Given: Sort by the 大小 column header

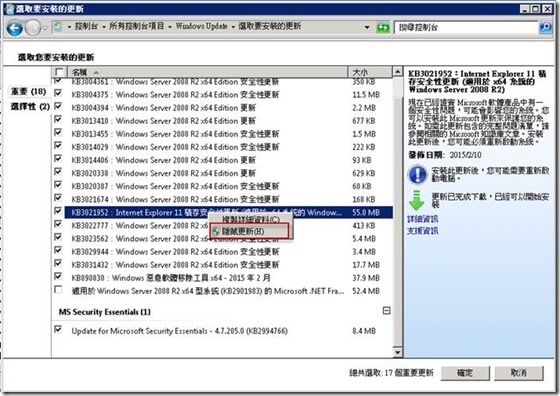Looking at the screenshot, I should click(370, 72).
